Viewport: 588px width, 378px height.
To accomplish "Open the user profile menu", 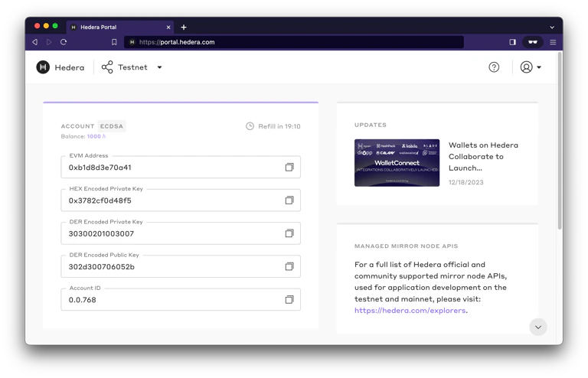I will pos(531,67).
